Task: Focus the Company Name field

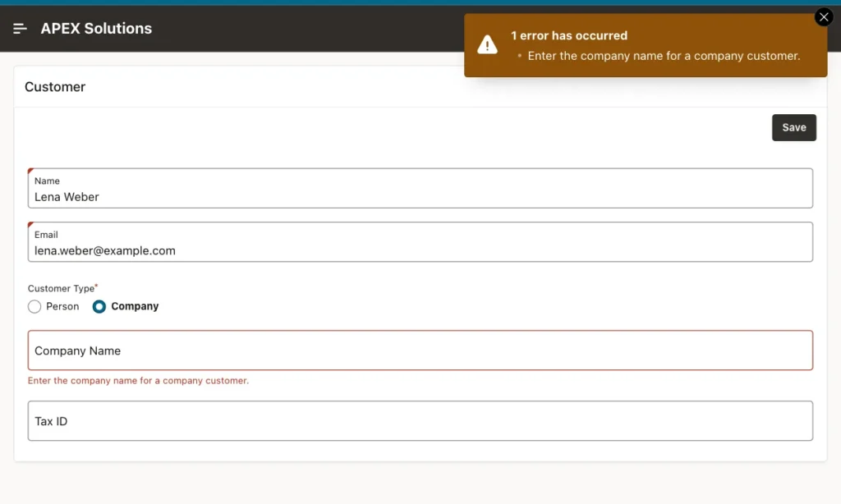Action: click(x=420, y=351)
